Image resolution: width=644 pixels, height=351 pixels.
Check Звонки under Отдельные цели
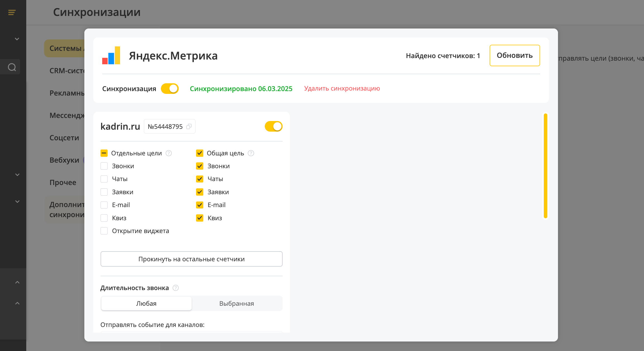[104, 166]
